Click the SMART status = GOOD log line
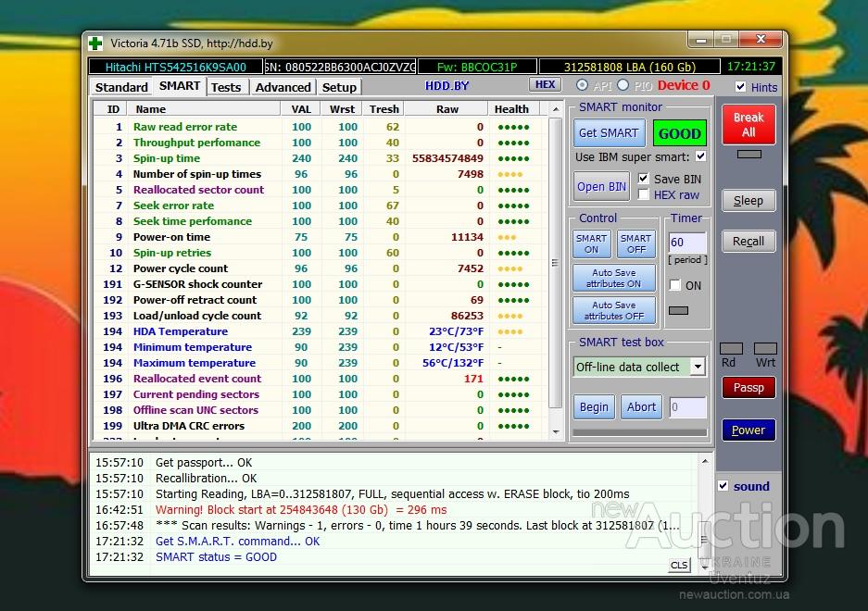868x611 pixels. click(x=216, y=556)
